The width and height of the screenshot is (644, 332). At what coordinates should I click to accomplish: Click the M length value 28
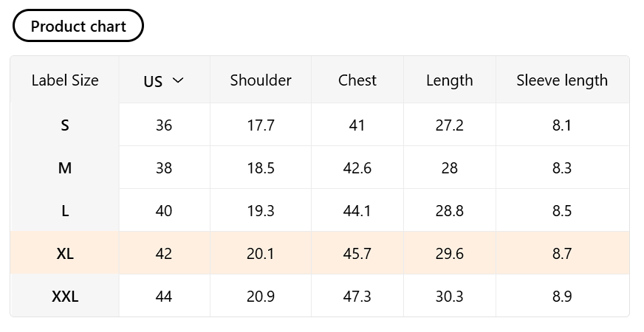click(449, 168)
